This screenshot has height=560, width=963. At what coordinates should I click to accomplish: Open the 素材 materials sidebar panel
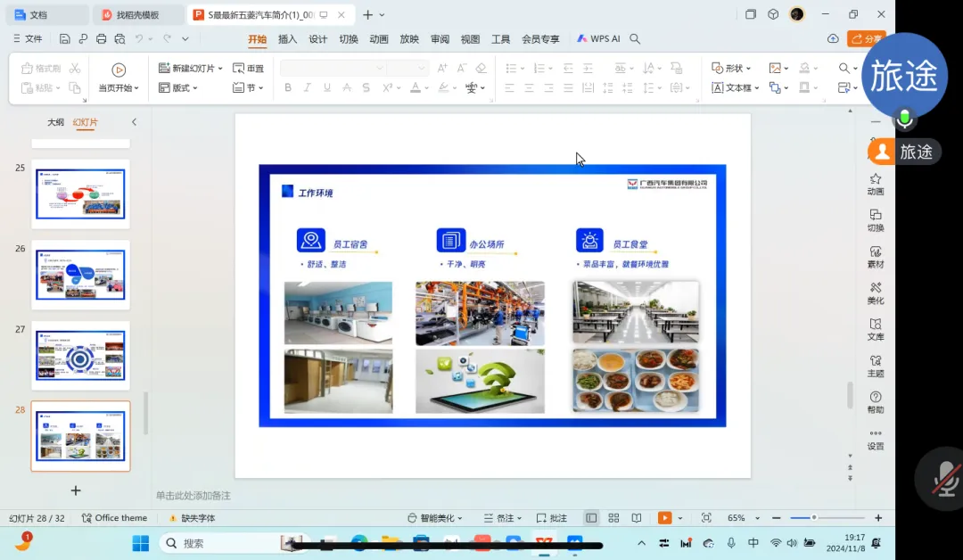876,257
